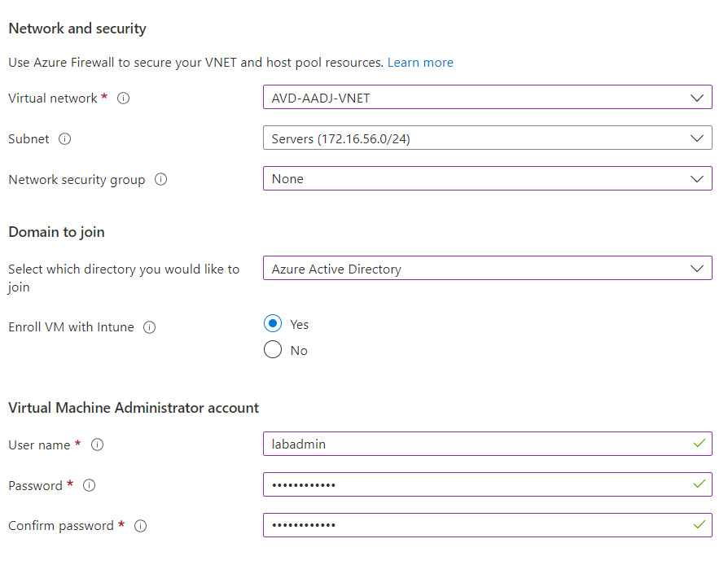This screenshot has height=565, width=728.
Task: Focus the Password input field
Action: click(476, 484)
